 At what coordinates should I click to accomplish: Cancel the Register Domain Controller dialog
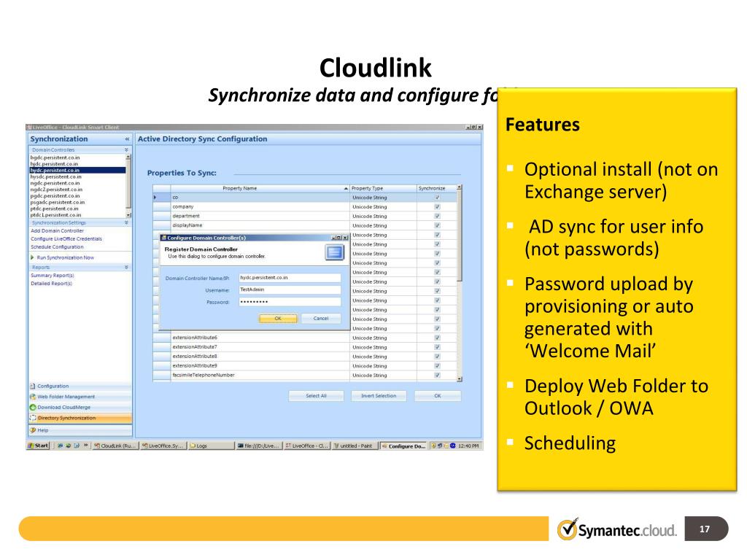(321, 319)
